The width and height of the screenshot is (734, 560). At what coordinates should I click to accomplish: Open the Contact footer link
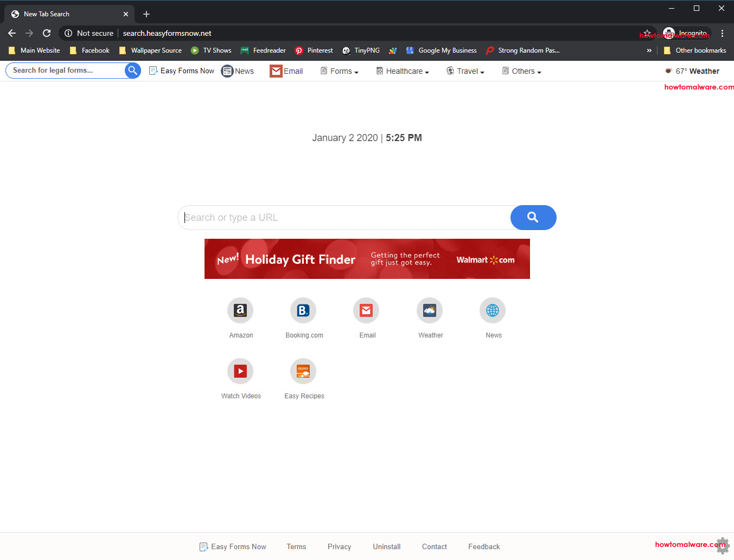click(x=435, y=547)
